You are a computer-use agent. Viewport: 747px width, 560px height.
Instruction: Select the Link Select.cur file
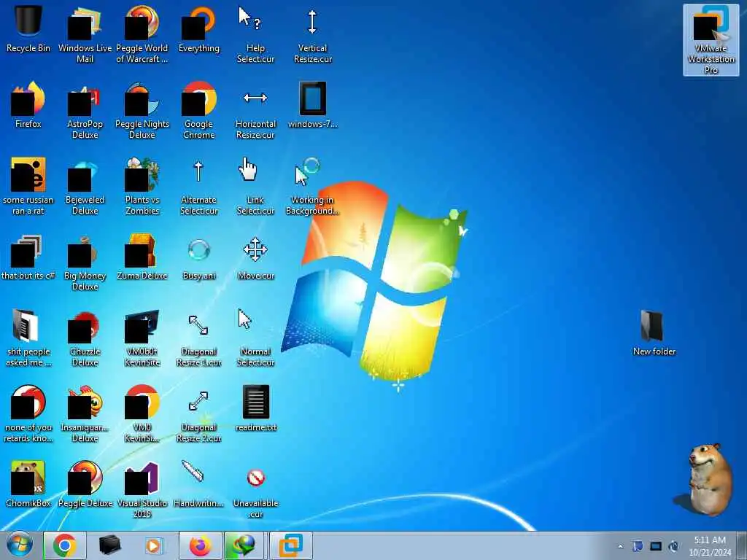pyautogui.click(x=255, y=186)
